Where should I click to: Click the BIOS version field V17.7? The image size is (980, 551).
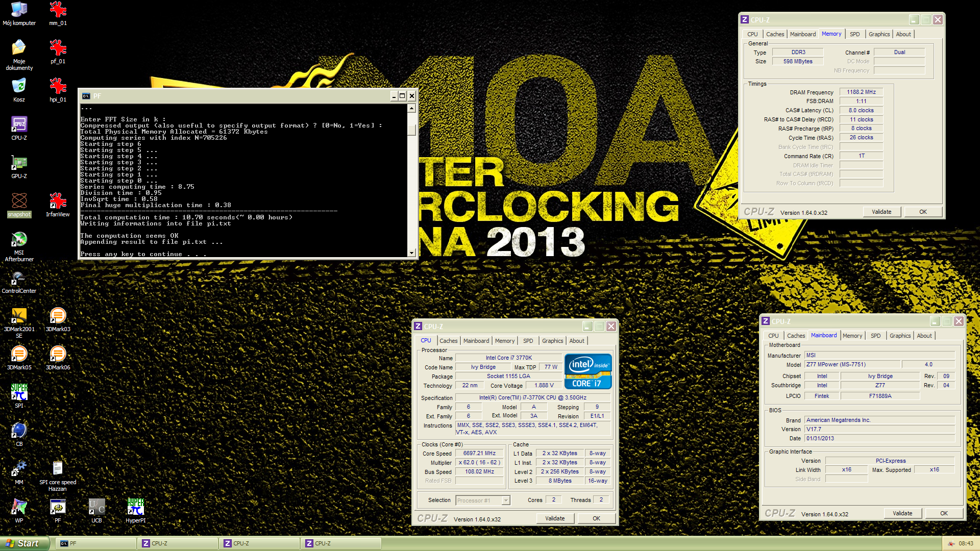pyautogui.click(x=879, y=429)
